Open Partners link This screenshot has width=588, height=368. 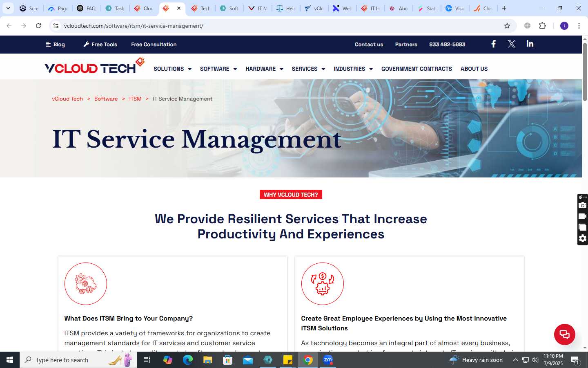click(406, 44)
